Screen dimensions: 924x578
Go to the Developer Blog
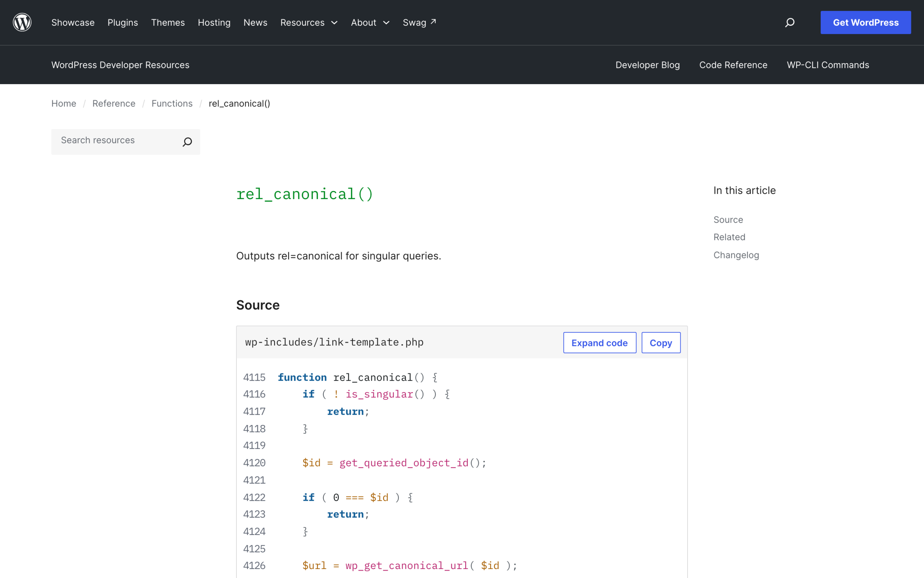pyautogui.click(x=648, y=65)
